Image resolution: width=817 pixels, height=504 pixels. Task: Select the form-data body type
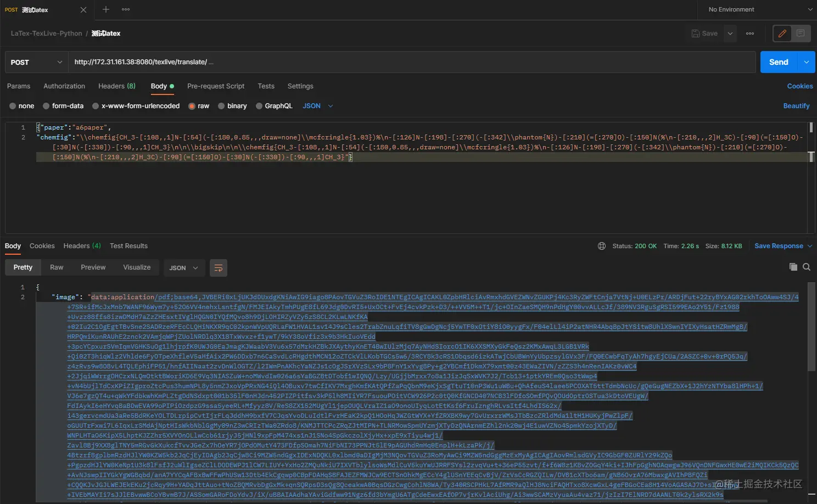63,106
